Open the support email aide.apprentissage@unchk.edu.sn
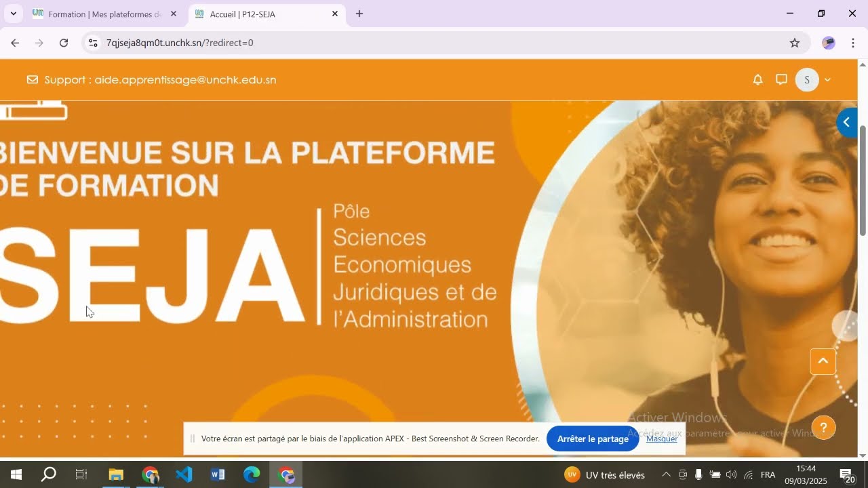 (185, 80)
